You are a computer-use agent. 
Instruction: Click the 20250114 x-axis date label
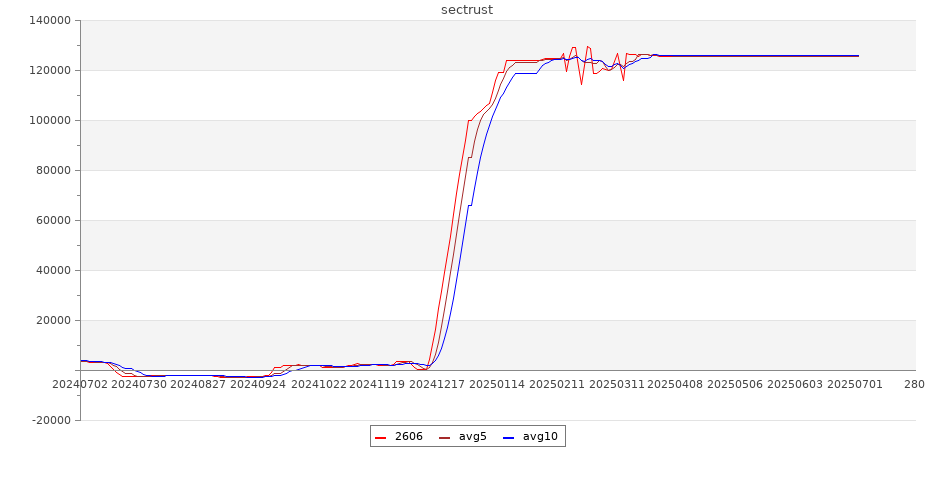(497, 384)
